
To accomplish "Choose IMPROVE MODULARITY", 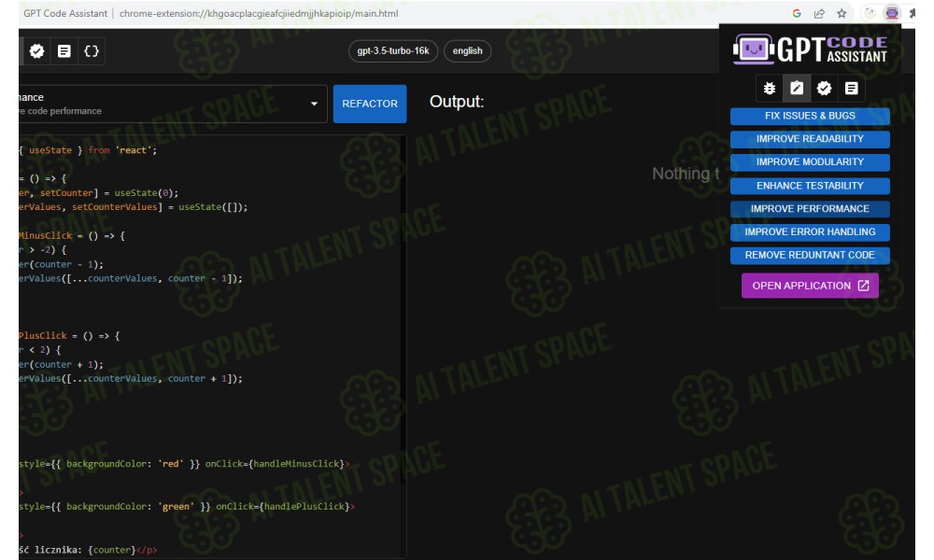I will click(x=810, y=162).
